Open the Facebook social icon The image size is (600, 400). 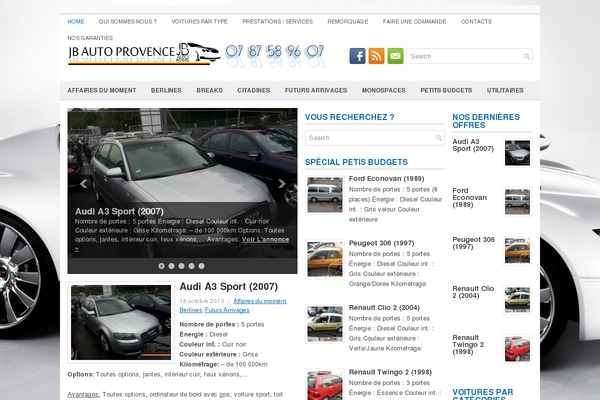tap(357, 56)
